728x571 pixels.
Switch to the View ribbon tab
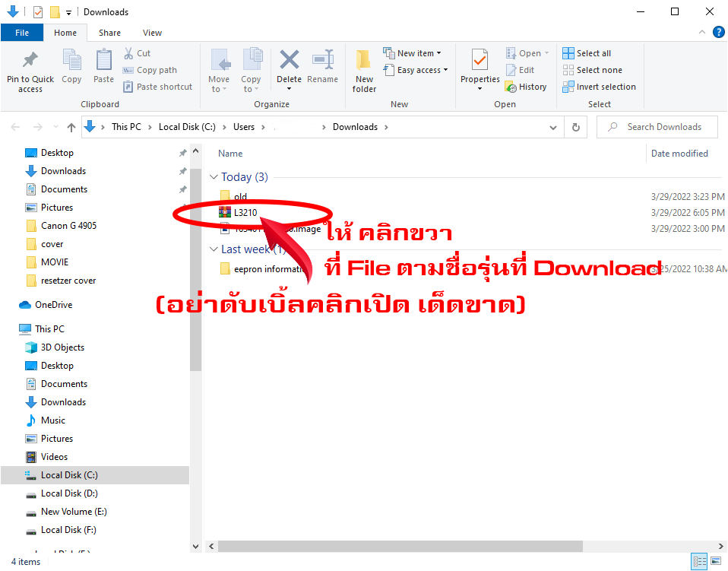[152, 33]
